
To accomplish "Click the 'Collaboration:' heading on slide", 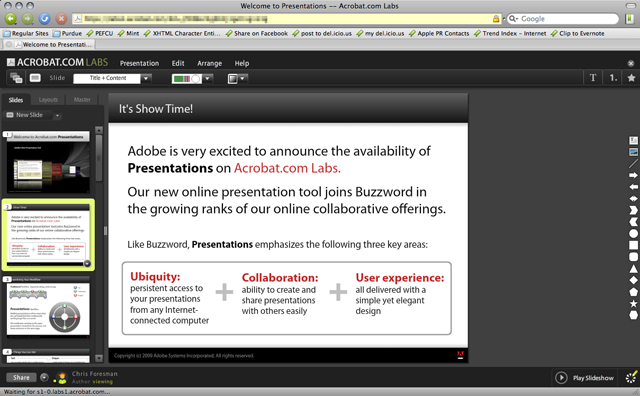I will [x=280, y=278].
